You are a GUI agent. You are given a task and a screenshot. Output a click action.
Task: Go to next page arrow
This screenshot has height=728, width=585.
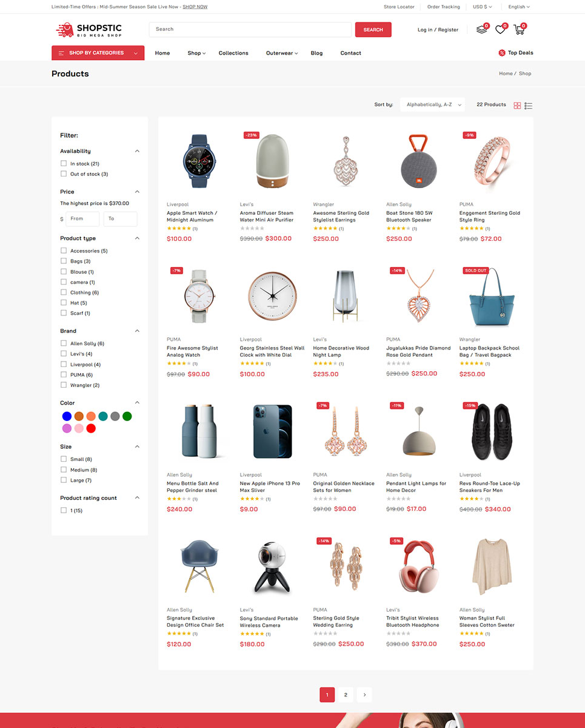[x=364, y=695]
